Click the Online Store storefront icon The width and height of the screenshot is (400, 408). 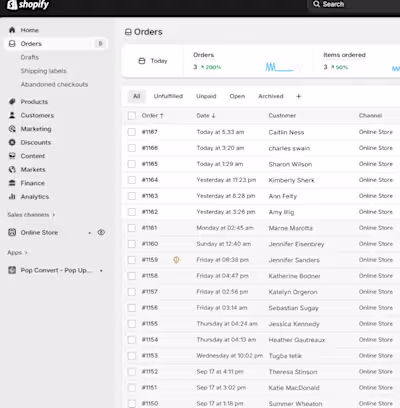12,232
